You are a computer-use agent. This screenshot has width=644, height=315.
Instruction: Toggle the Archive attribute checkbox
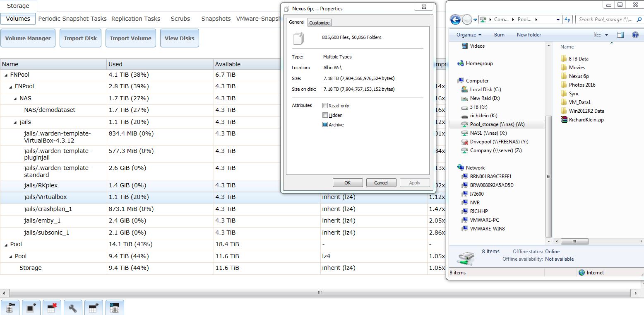click(325, 125)
